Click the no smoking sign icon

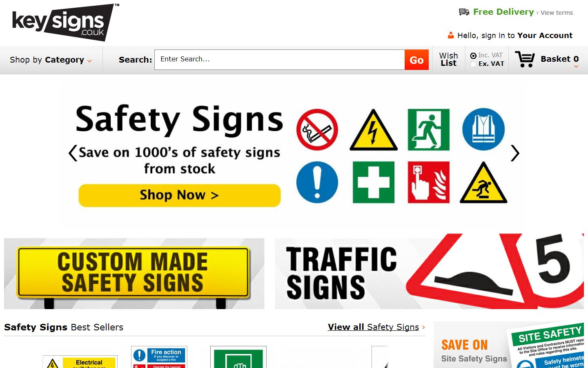(x=317, y=130)
